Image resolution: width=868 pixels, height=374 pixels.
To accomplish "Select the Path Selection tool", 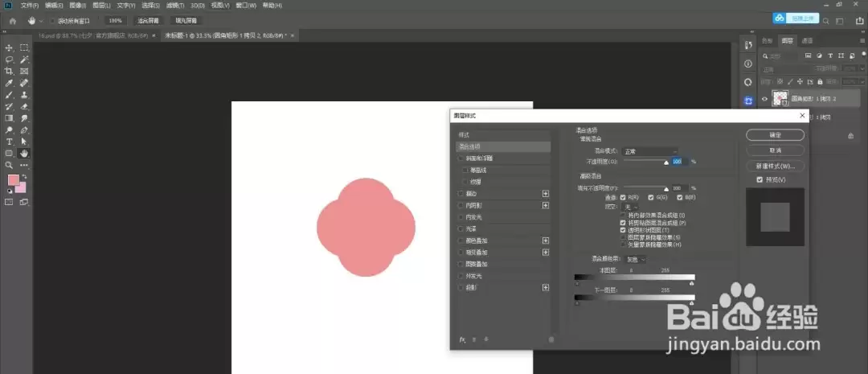I will [24, 142].
